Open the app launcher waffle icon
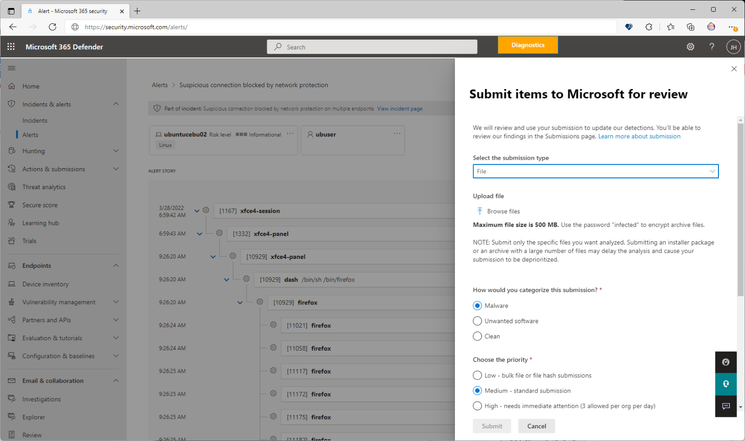This screenshot has width=745, height=441. (11, 47)
